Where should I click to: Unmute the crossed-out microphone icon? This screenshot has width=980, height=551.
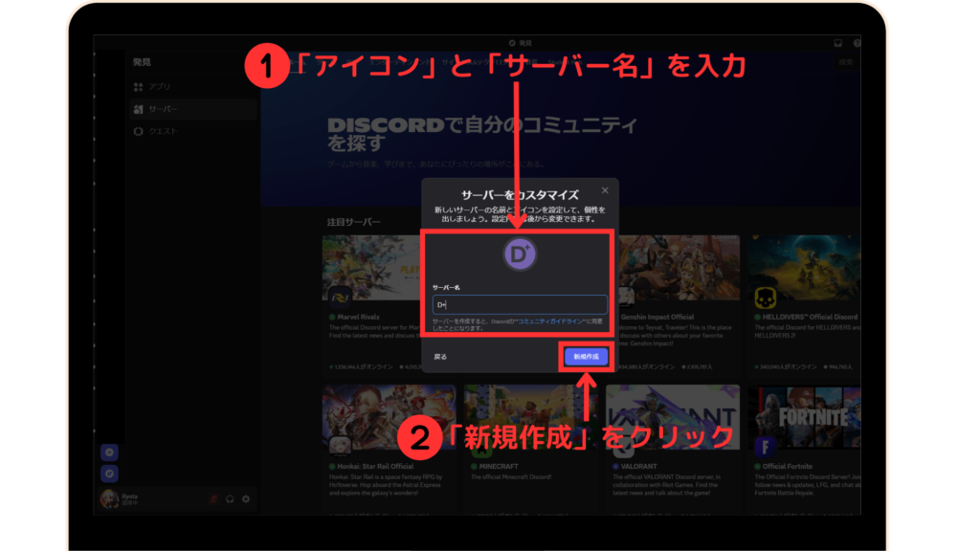point(214,498)
